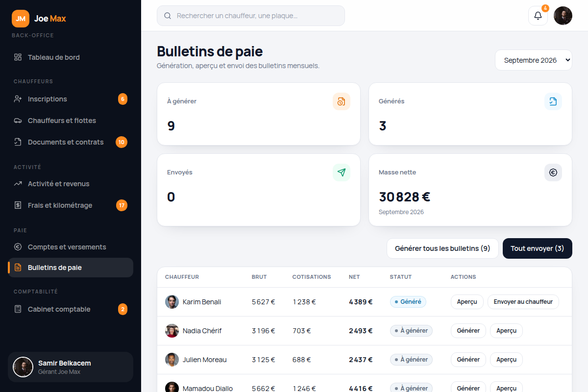The height and width of the screenshot is (392, 588).
Task: Focus the Rechercher un chauffeur search field
Action: pyautogui.click(x=251, y=16)
